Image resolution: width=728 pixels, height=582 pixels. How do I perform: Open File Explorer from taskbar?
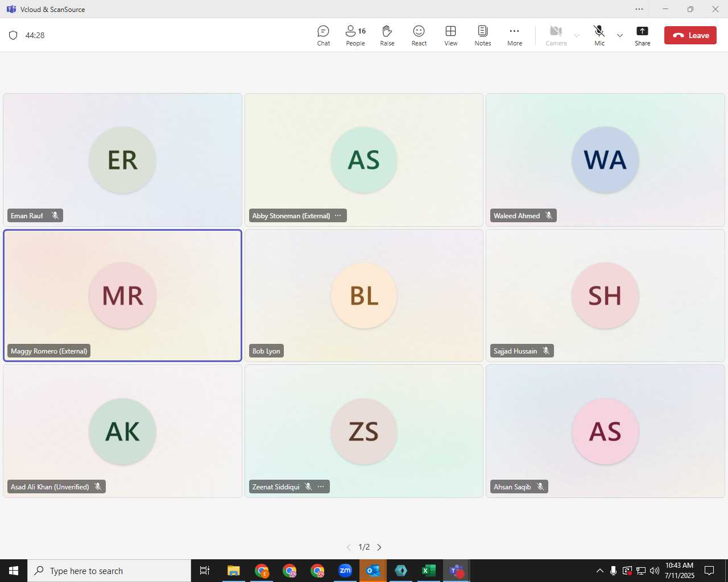tap(233, 571)
